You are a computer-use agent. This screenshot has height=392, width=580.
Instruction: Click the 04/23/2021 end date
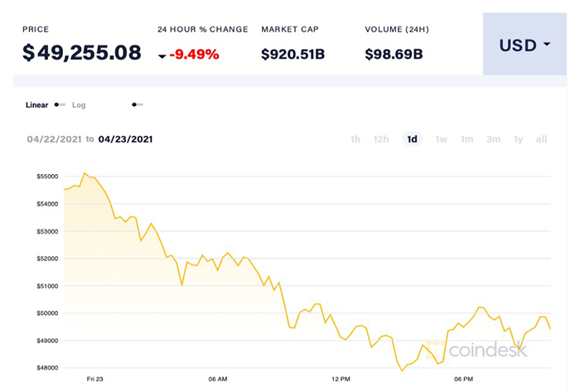coord(125,139)
